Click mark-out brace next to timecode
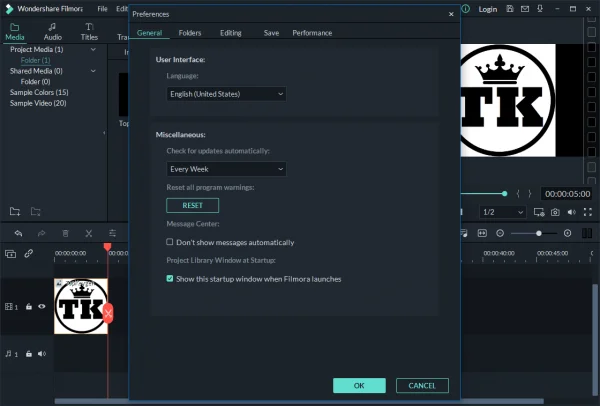This screenshot has width=600, height=406. pyautogui.click(x=530, y=194)
